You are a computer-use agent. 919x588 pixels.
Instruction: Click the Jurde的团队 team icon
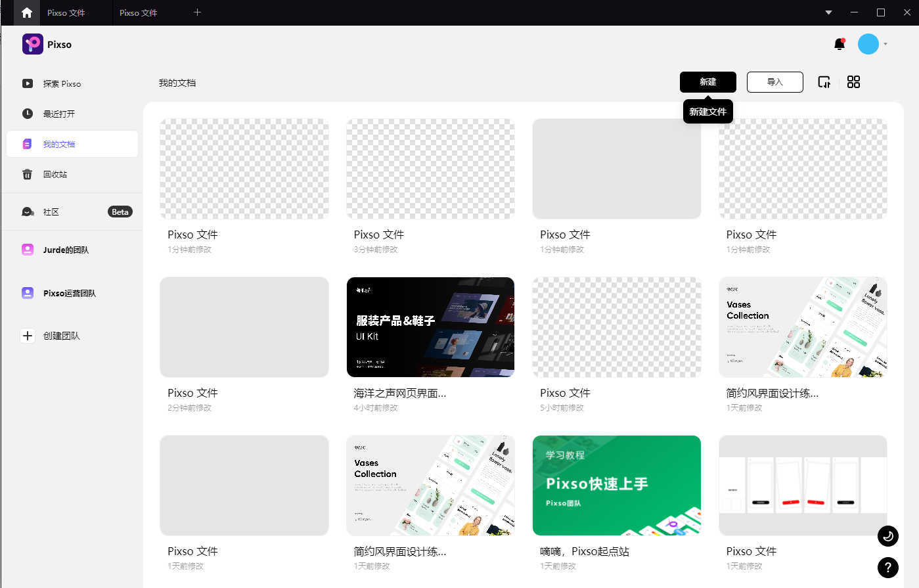point(28,250)
